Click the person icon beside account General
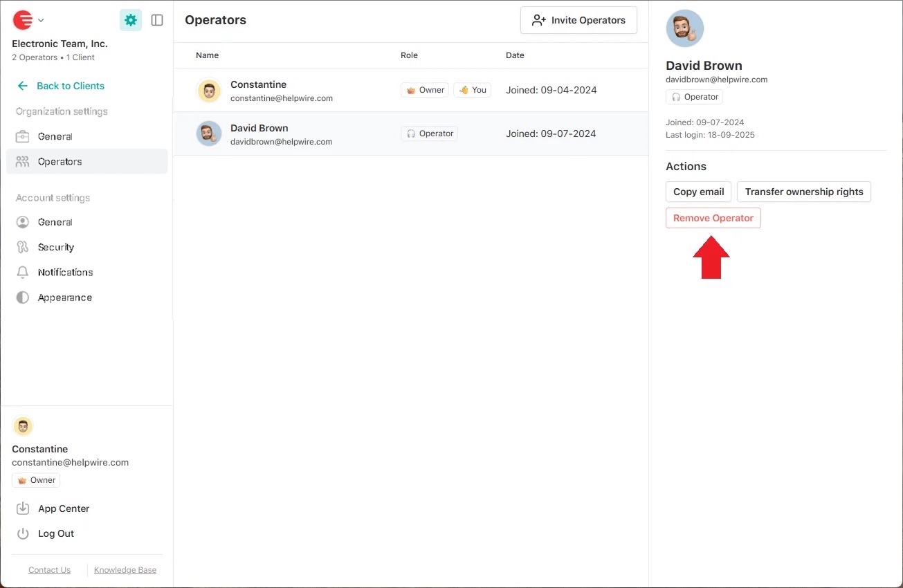This screenshot has width=903, height=588. click(x=23, y=222)
